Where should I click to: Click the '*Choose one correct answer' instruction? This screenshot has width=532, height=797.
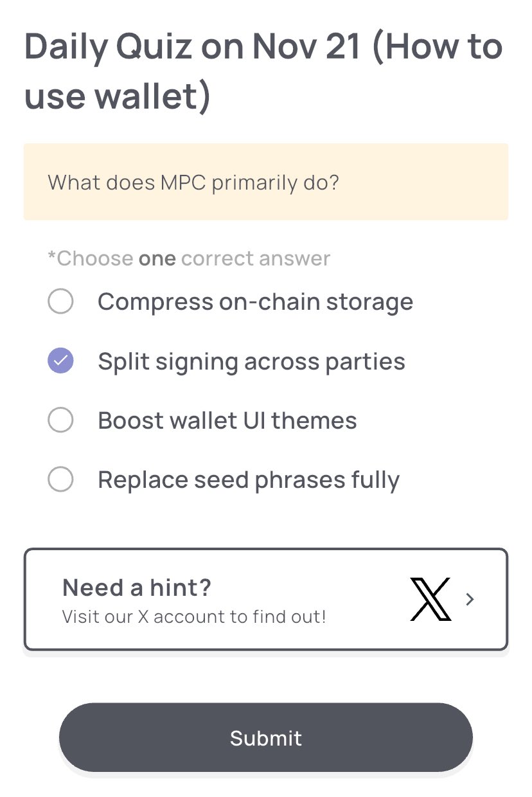(x=190, y=258)
